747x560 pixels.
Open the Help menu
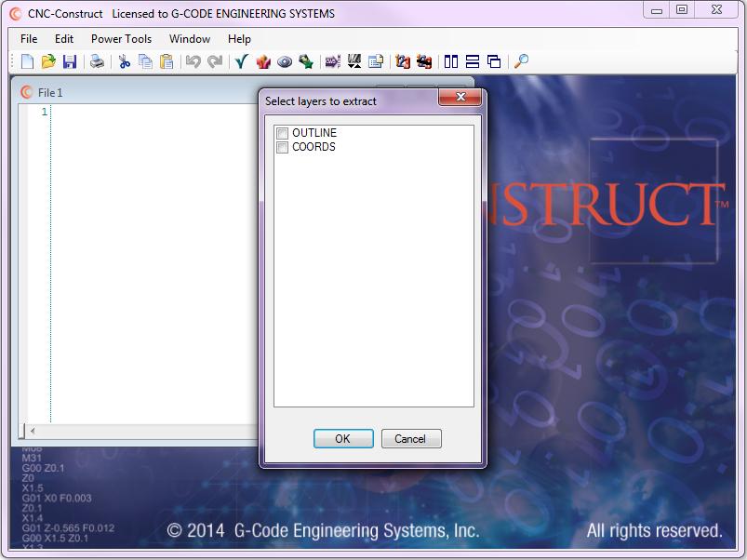coord(239,38)
